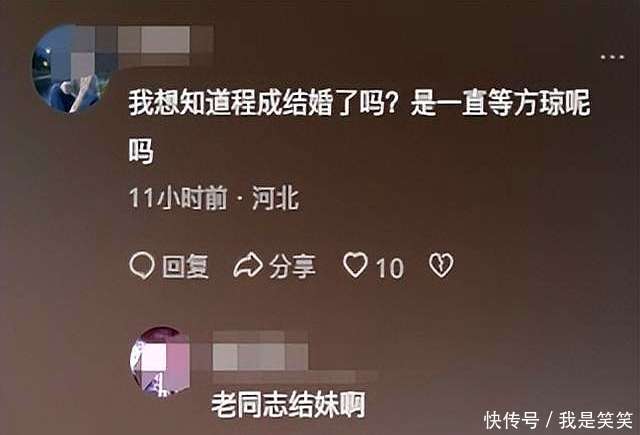Click the 回复 label
640x435 pixels.
[x=185, y=267]
